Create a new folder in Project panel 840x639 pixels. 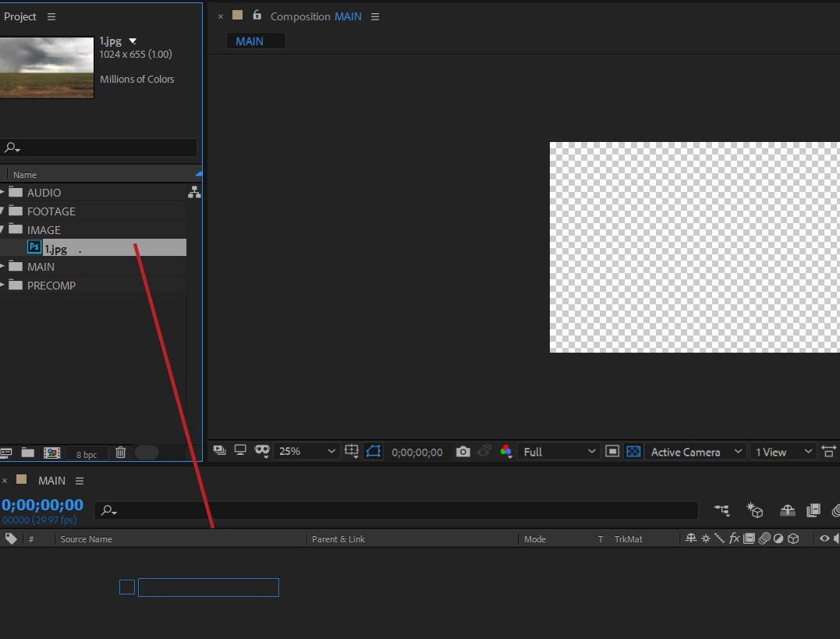pos(28,453)
